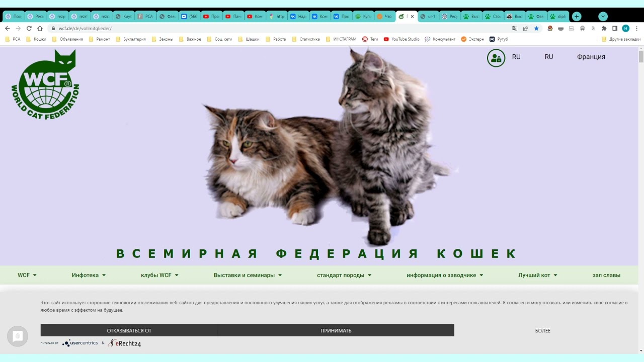Open the Экстерн bookmark
Screen dimensions: 644x362
[472, 39]
